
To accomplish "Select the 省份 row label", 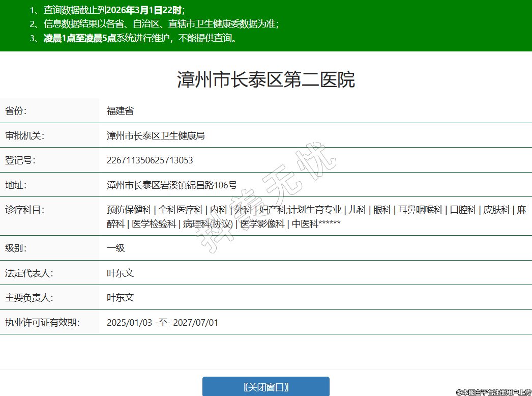I will [16, 110].
